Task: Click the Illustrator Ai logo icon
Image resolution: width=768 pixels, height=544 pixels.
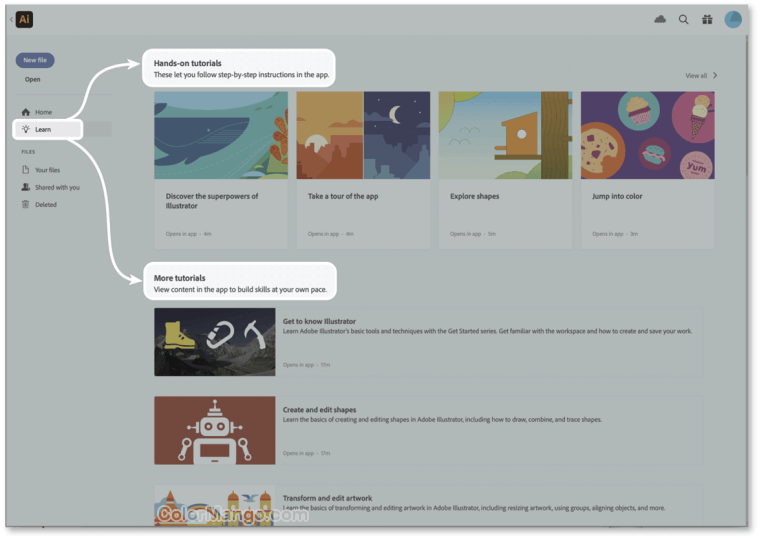Action: pos(24,20)
